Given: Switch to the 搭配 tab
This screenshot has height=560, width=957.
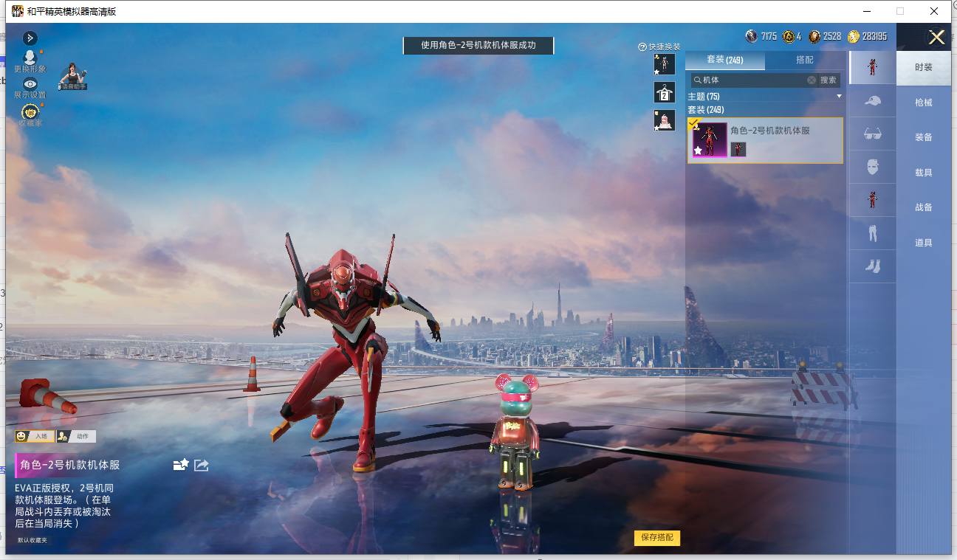Looking at the screenshot, I should (805, 60).
